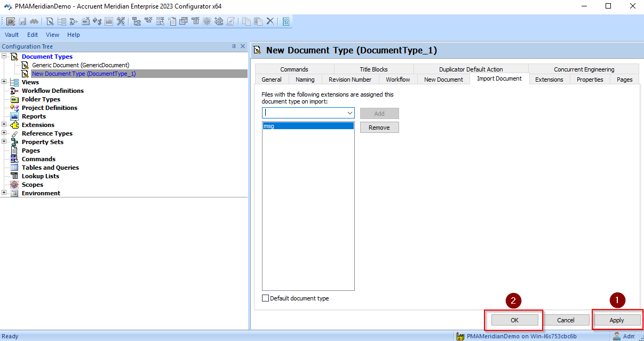Viewport: 644px width, 341px height.
Task: Click the Reports icon in the tree
Action: pyautogui.click(x=14, y=116)
